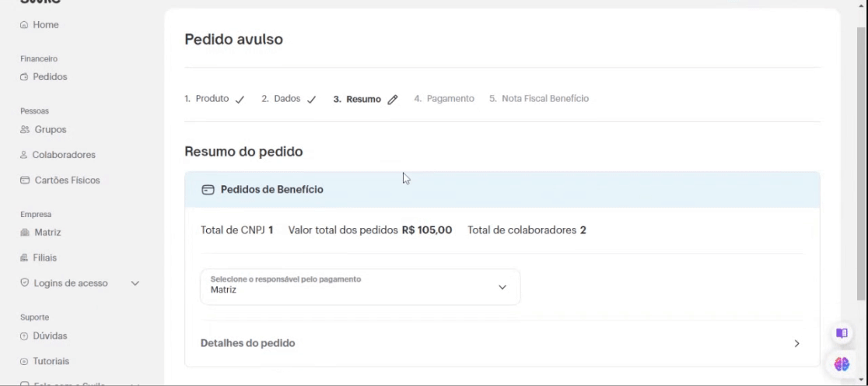This screenshot has width=868, height=386.
Task: Open Tutoriais under Suporte
Action: click(44, 362)
